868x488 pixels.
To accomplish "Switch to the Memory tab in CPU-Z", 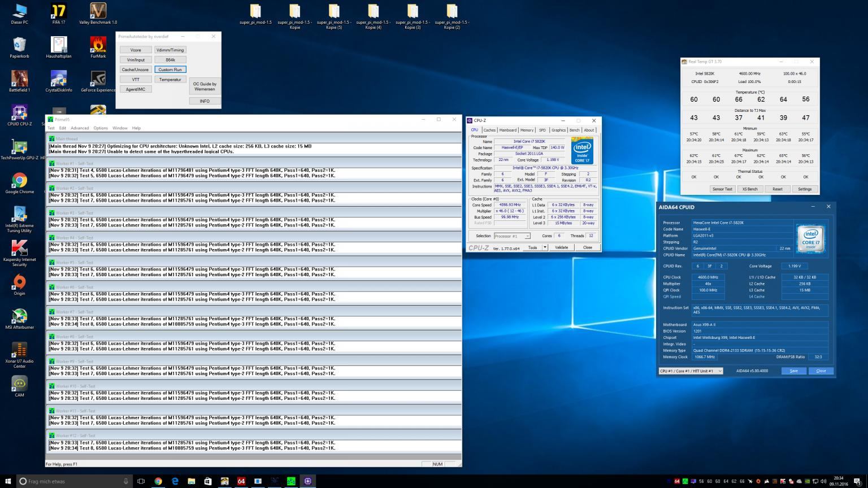I will click(527, 130).
